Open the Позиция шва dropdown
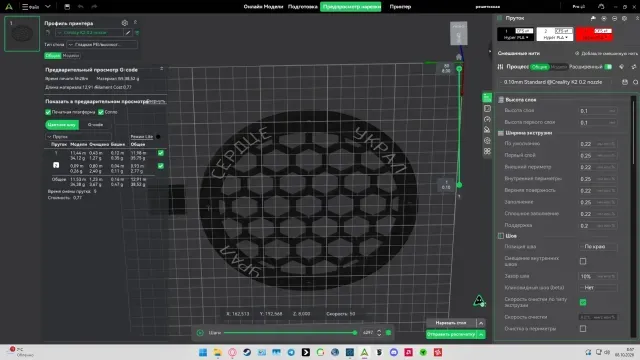The width and height of the screenshot is (640, 360). [598, 247]
